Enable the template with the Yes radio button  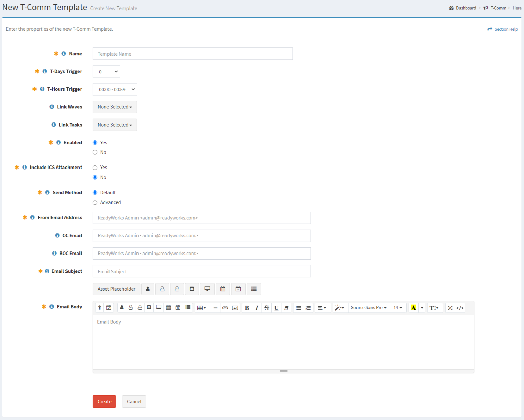pos(95,142)
